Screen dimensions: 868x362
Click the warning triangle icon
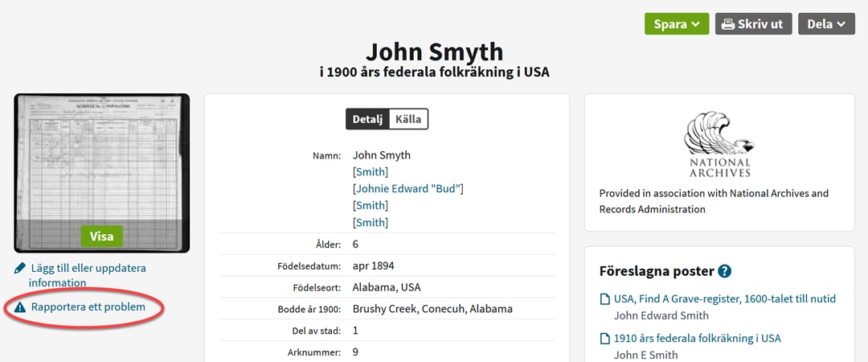click(x=20, y=307)
